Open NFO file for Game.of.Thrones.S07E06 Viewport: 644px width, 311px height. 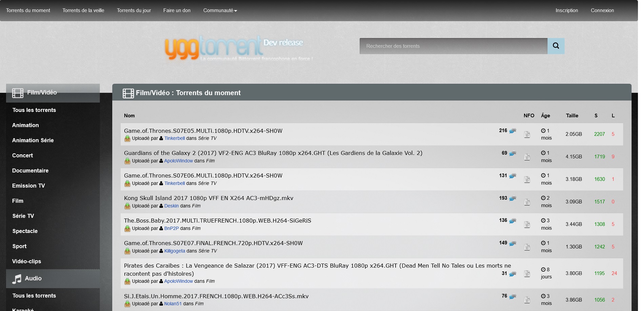pos(527,179)
